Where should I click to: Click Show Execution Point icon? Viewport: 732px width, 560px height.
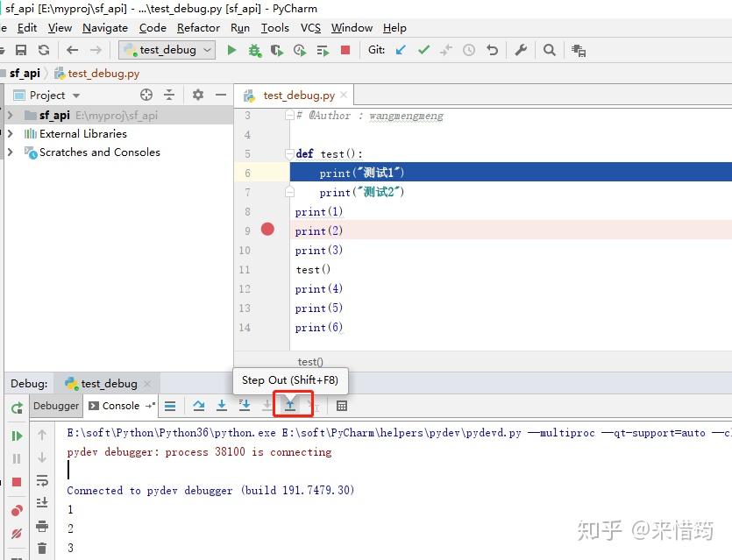pos(170,407)
